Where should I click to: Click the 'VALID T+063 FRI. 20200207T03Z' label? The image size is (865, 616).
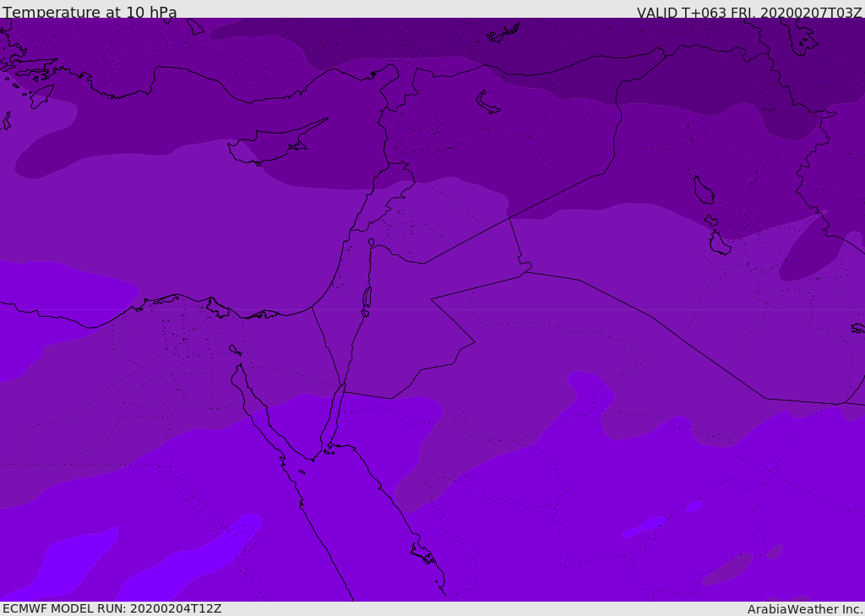tap(749, 13)
